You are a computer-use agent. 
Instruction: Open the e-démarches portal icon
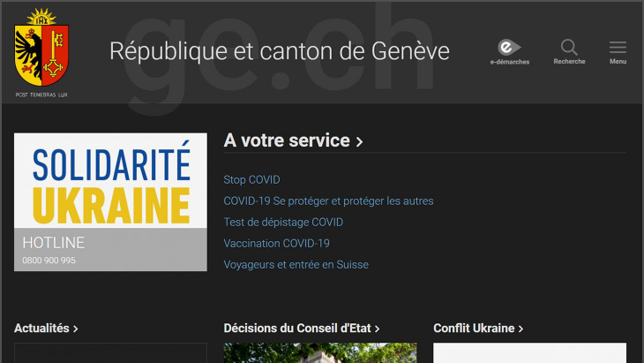509,49
